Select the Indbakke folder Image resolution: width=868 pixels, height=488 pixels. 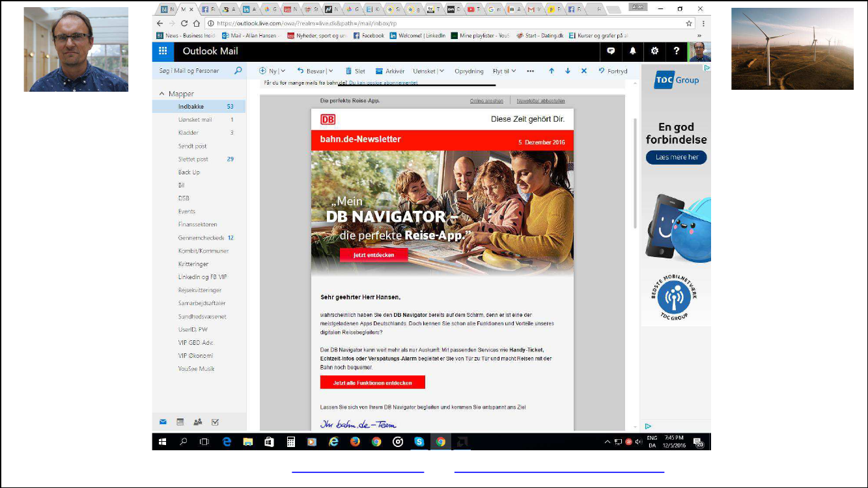191,107
